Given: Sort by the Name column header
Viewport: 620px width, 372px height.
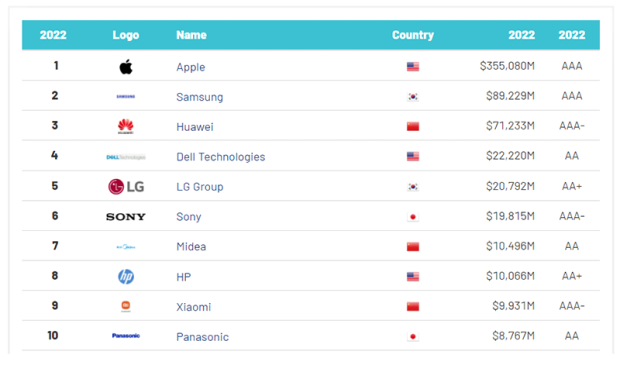Looking at the screenshot, I should (191, 35).
